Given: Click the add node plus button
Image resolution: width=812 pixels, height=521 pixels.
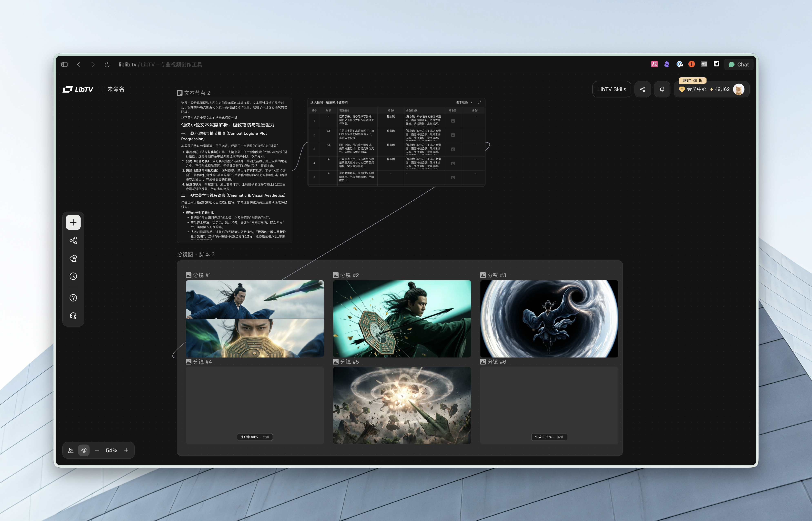Looking at the screenshot, I should tap(73, 222).
